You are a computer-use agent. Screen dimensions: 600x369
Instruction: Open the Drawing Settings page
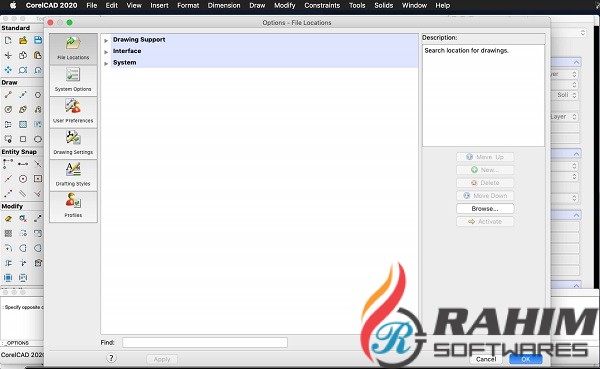(73, 144)
